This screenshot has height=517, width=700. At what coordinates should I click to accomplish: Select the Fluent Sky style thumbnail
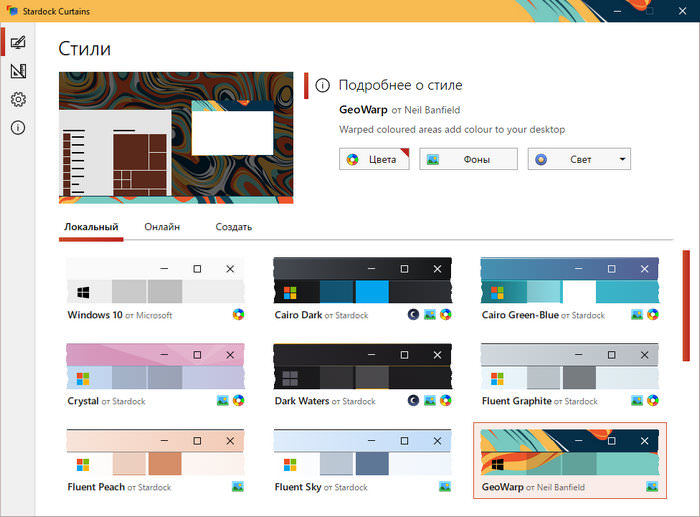[362, 452]
